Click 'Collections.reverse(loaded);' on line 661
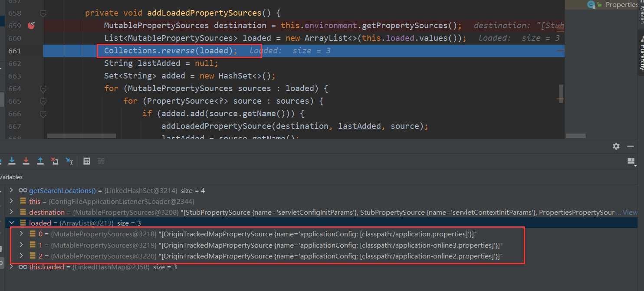Screen dimensions: 644x291 click(171, 51)
